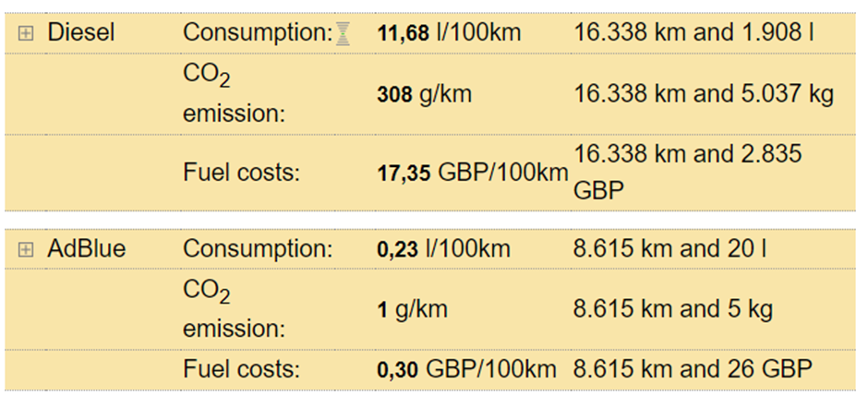Click the 8.615 km and 20 l total
The height and width of the screenshot is (407, 868).
670,249
